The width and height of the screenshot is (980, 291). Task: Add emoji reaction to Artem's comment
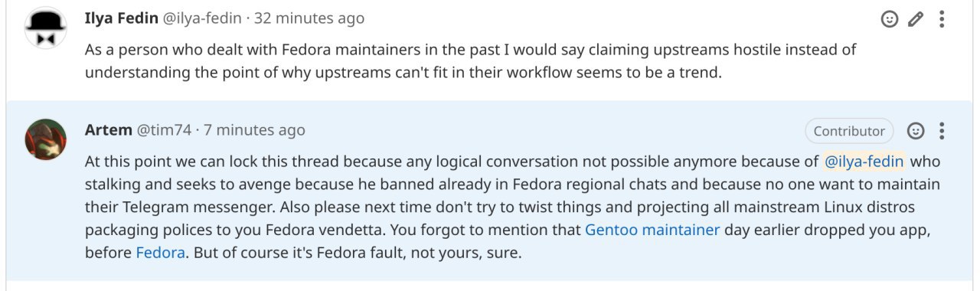click(916, 131)
